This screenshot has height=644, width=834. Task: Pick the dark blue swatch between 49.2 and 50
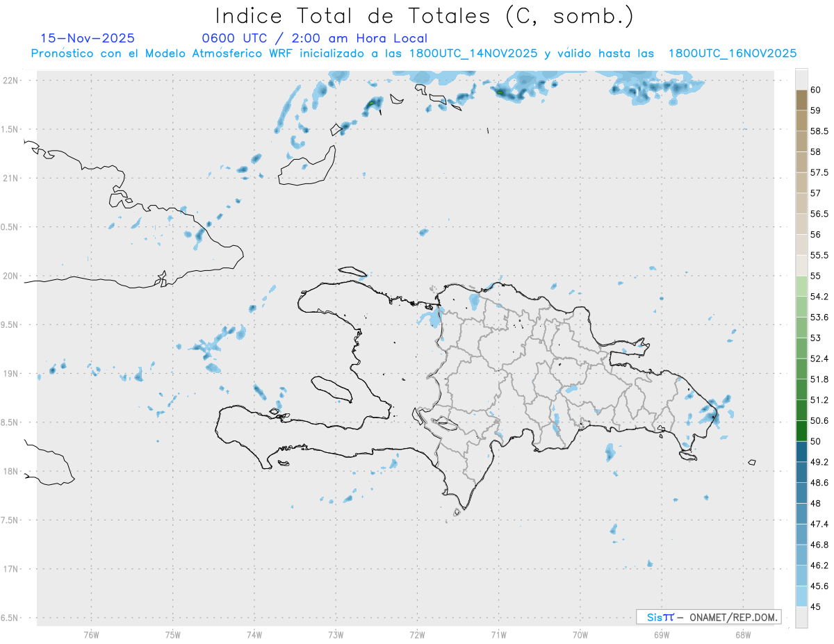(801, 452)
